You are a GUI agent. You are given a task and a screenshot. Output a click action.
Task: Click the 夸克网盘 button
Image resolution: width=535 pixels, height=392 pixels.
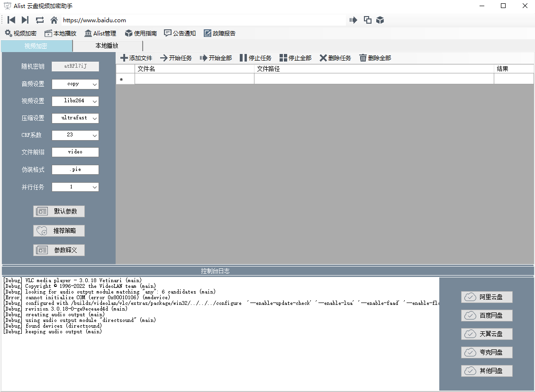click(487, 352)
